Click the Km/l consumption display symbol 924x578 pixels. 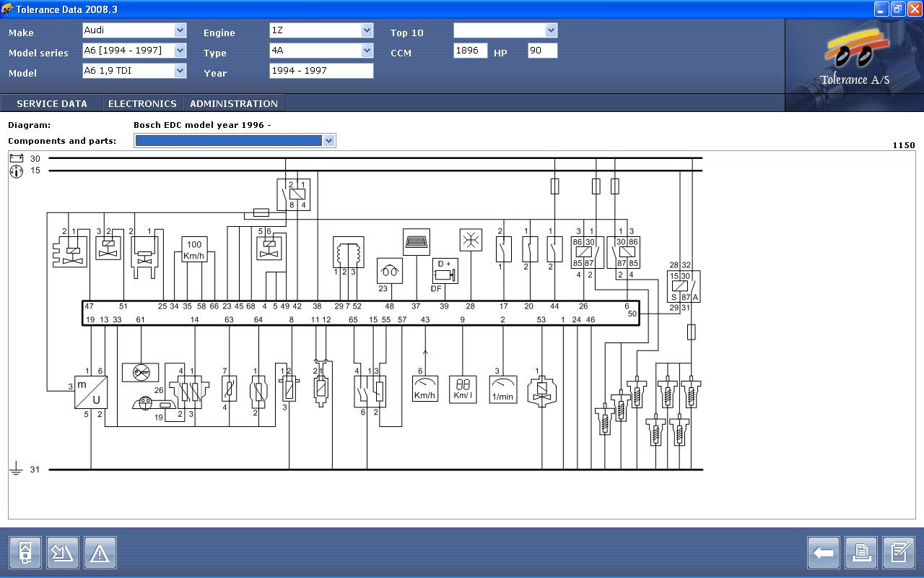tap(463, 389)
